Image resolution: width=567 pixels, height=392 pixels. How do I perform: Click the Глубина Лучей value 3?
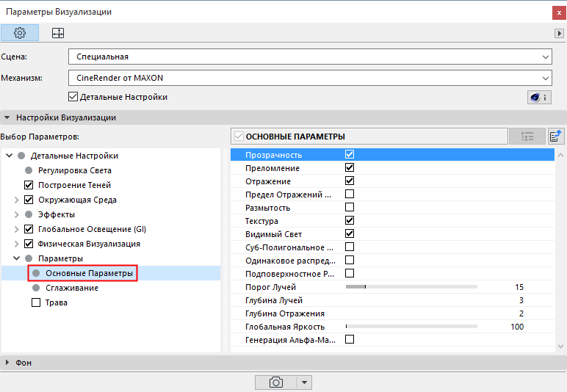tap(521, 300)
